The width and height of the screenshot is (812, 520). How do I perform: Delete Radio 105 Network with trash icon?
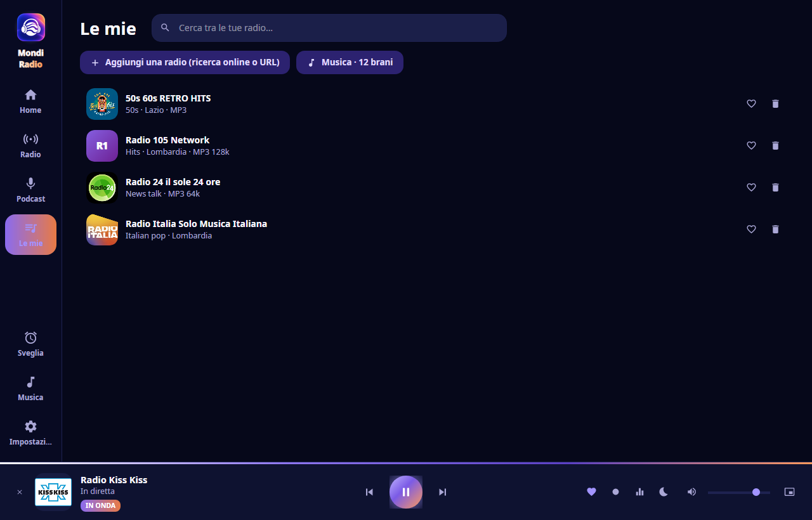coord(775,146)
